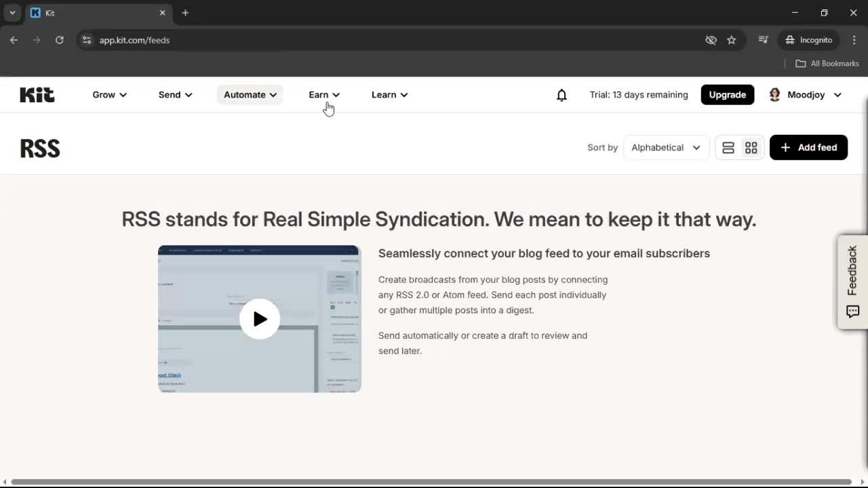Click the horizontal scrollbar at bottom
The height and width of the screenshot is (488, 868).
pyautogui.click(x=431, y=482)
